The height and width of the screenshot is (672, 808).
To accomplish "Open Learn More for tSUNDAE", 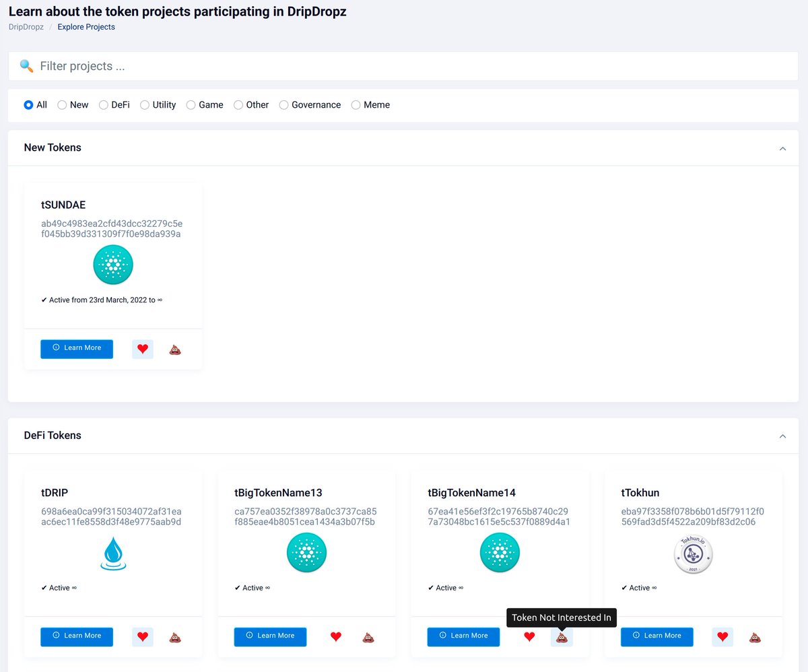I will (x=77, y=349).
